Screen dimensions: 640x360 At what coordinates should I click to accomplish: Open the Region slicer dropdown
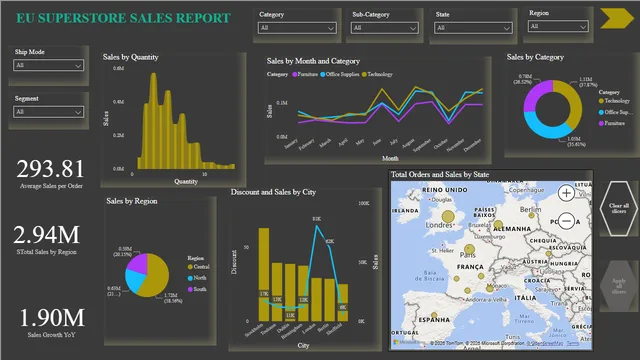(x=558, y=26)
